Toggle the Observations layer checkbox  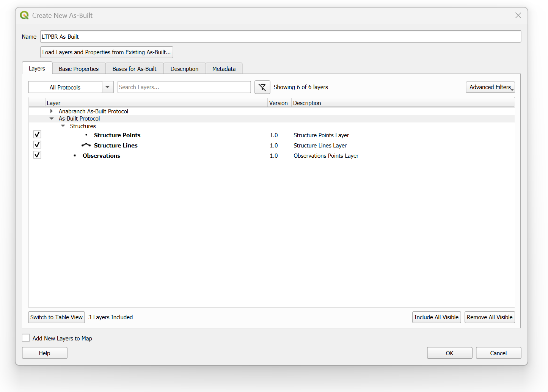click(37, 155)
